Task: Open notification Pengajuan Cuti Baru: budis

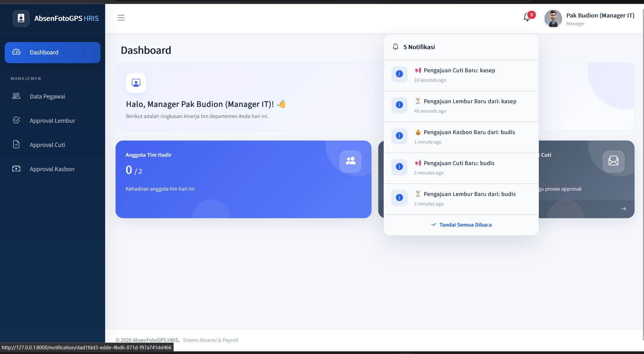Action: click(x=461, y=168)
